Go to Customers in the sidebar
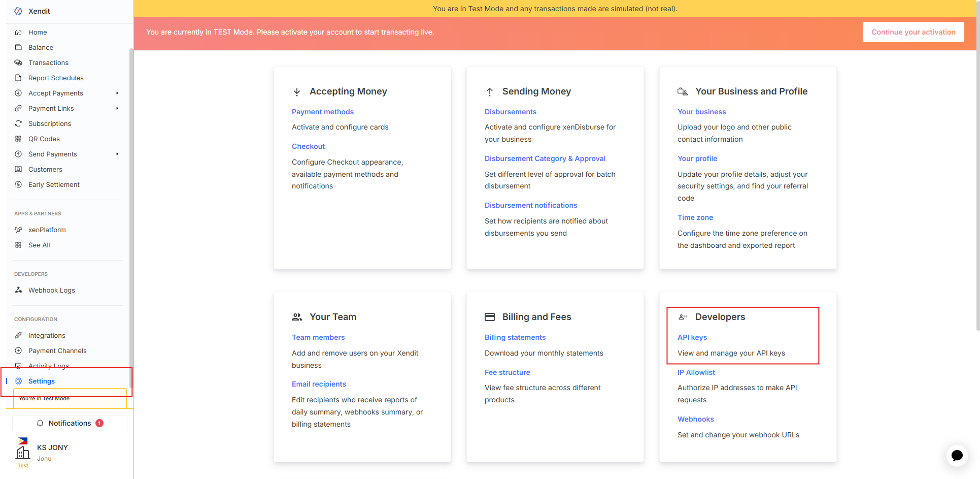This screenshot has height=479, width=980. [45, 169]
